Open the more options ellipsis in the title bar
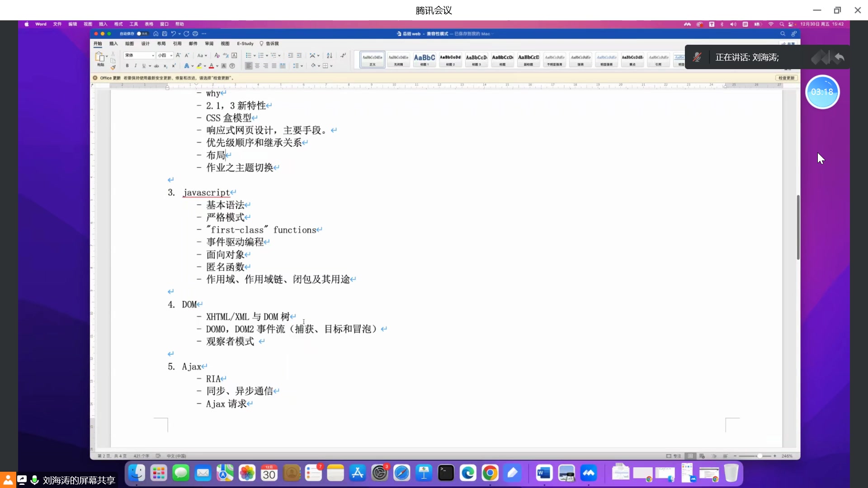This screenshot has height=488, width=868. pos(204,34)
